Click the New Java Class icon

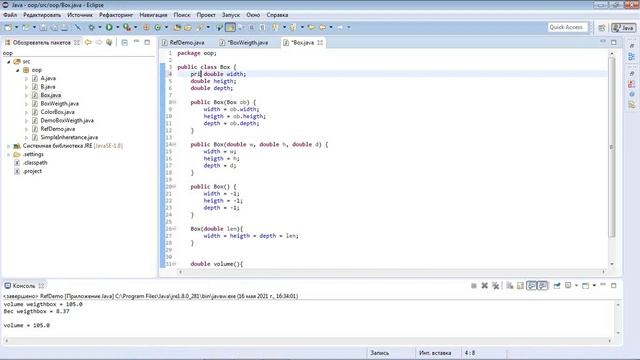tap(158, 27)
